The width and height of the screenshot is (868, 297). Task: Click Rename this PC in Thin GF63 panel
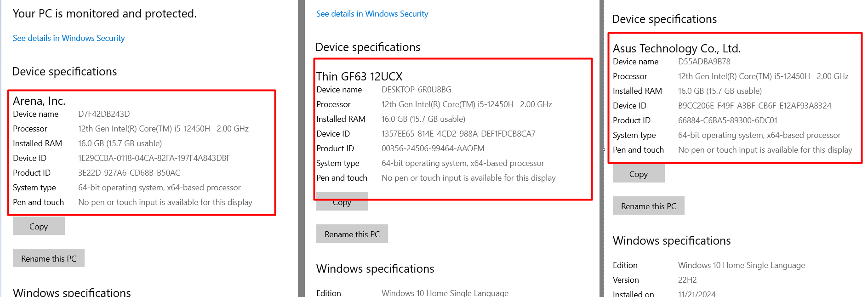[352, 234]
